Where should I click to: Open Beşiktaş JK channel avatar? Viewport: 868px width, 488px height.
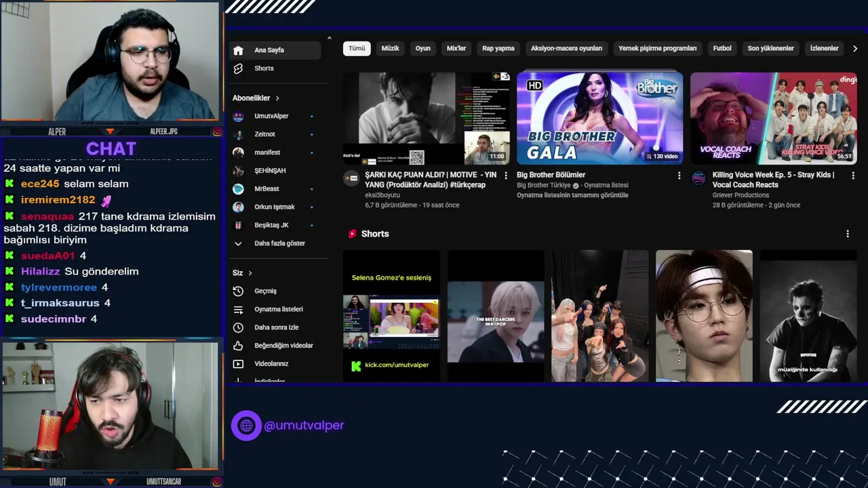click(x=238, y=225)
